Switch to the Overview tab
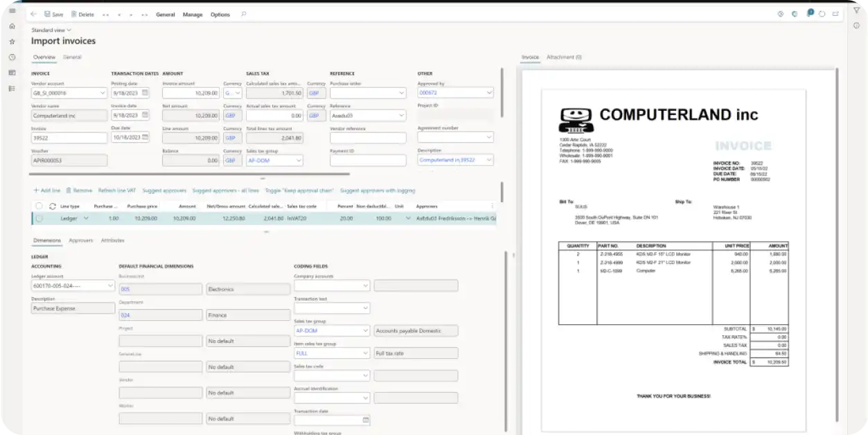The width and height of the screenshot is (868, 435). 44,57
